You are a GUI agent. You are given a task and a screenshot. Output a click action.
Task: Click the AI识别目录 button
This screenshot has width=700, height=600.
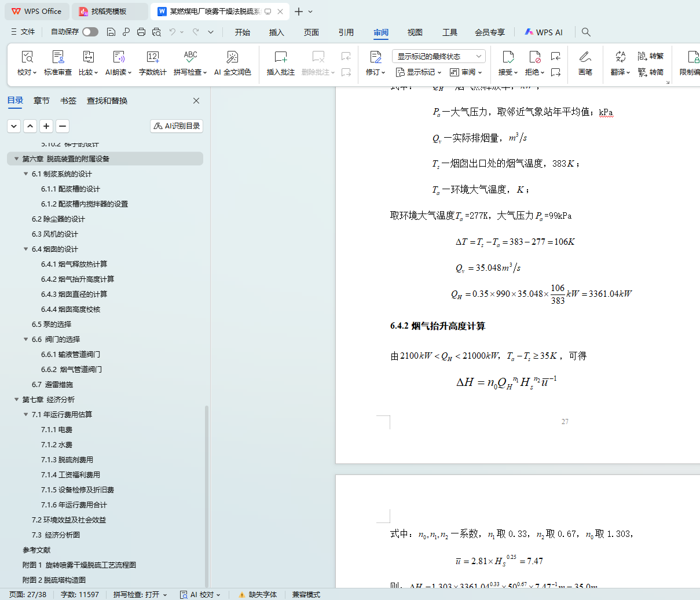[177, 126]
